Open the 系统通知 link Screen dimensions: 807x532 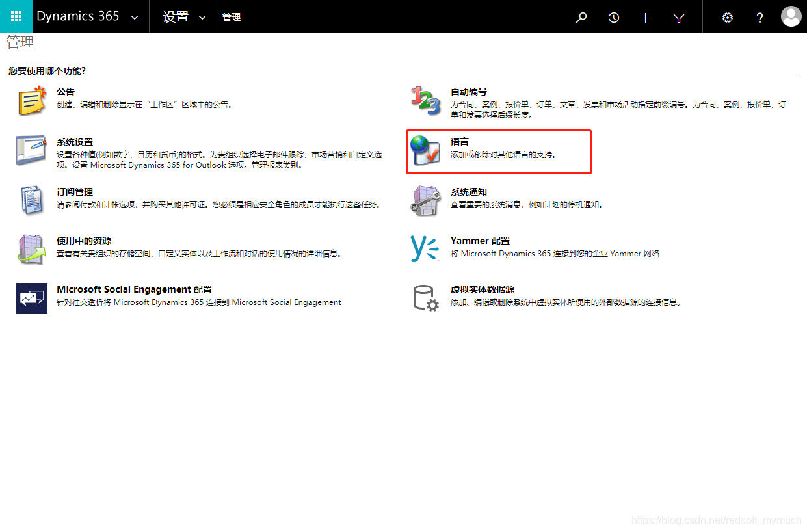[x=469, y=192]
